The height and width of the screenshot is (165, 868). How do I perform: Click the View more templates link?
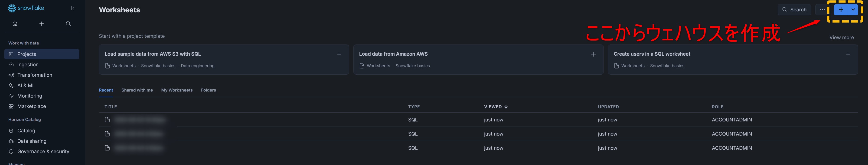[841, 37]
